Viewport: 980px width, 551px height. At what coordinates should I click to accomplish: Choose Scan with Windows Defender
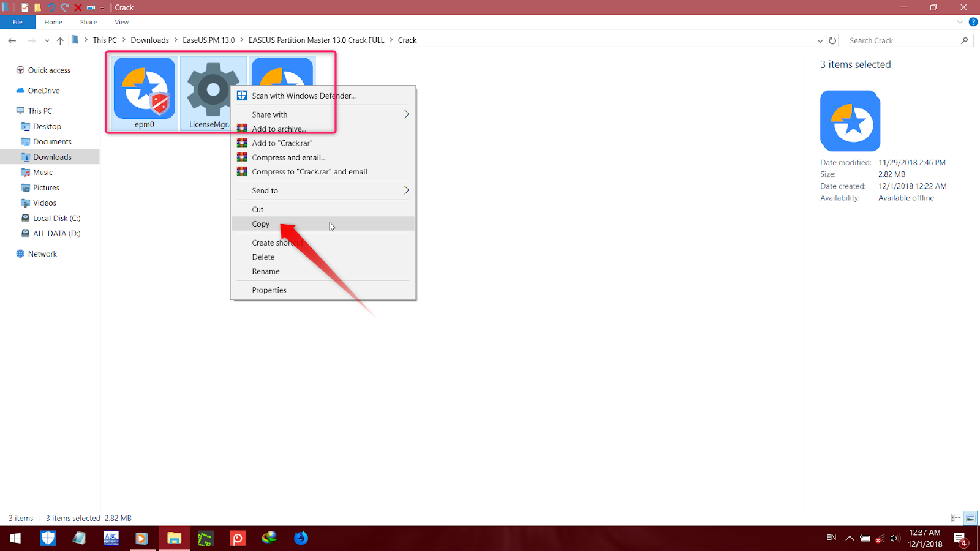tap(323, 96)
